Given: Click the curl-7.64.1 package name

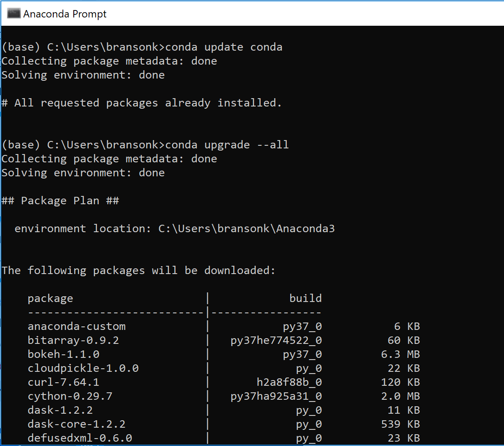Looking at the screenshot, I should click(x=63, y=382).
